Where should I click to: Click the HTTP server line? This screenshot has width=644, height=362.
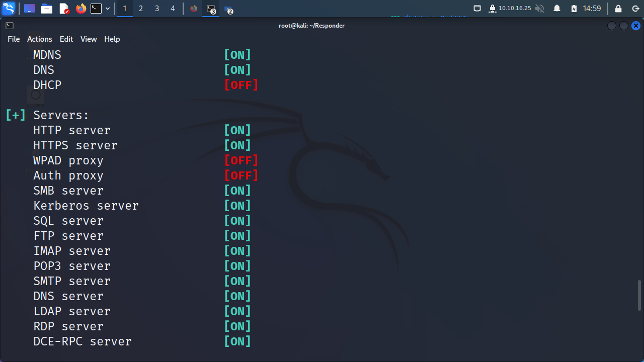click(72, 130)
